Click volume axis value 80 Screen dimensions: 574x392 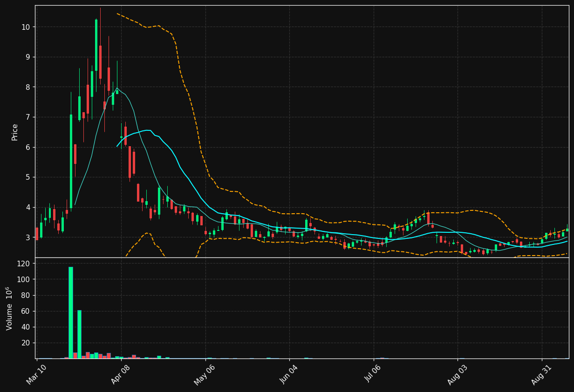(x=26, y=295)
